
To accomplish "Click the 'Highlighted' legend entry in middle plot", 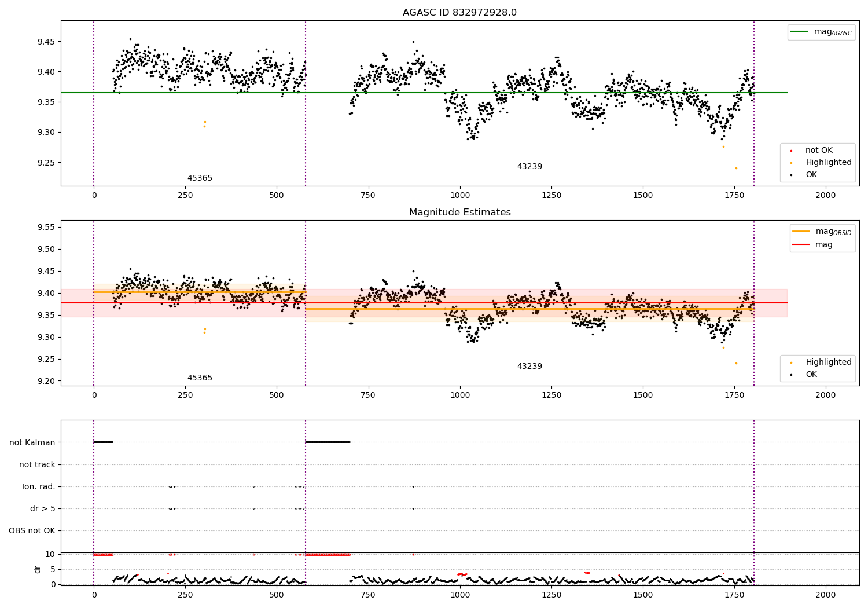I will pos(822,362).
